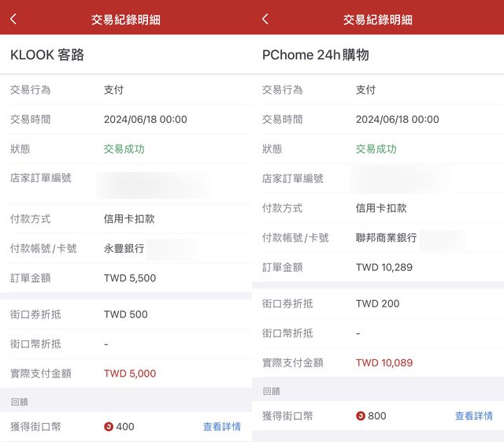Tap the TWD 10,089 actual payment amount
The image size is (504, 442).
[384, 363]
